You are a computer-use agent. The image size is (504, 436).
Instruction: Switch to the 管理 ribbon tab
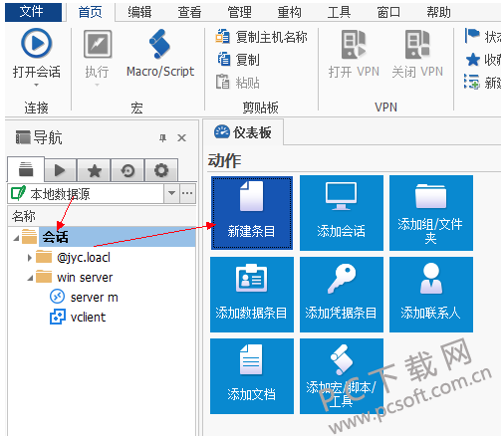(239, 12)
